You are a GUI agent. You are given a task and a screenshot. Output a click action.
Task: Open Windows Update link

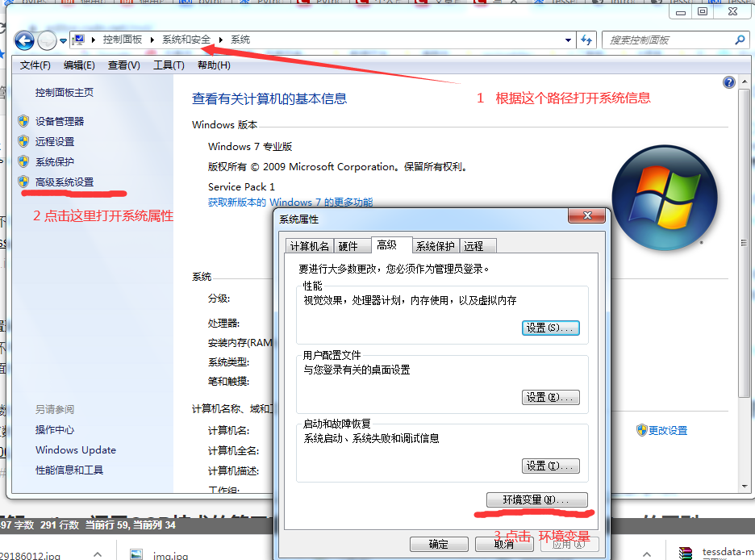(x=76, y=450)
